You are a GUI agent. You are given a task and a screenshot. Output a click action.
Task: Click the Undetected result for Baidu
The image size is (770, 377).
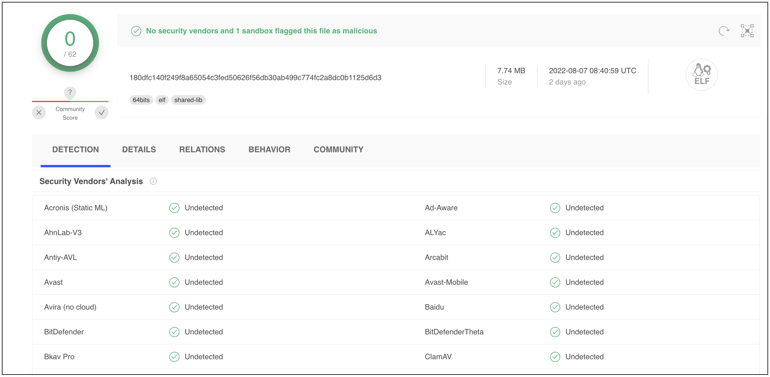tap(584, 307)
